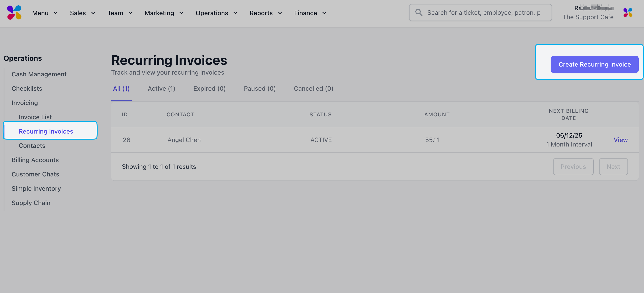Click the colorful app logo top-left
This screenshot has width=644, height=293.
point(14,13)
